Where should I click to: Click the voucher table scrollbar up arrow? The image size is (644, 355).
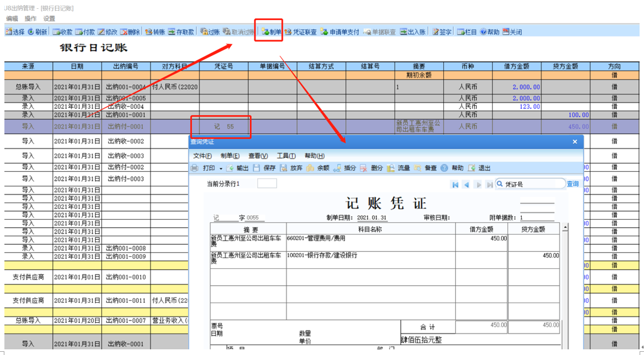pyautogui.click(x=565, y=227)
